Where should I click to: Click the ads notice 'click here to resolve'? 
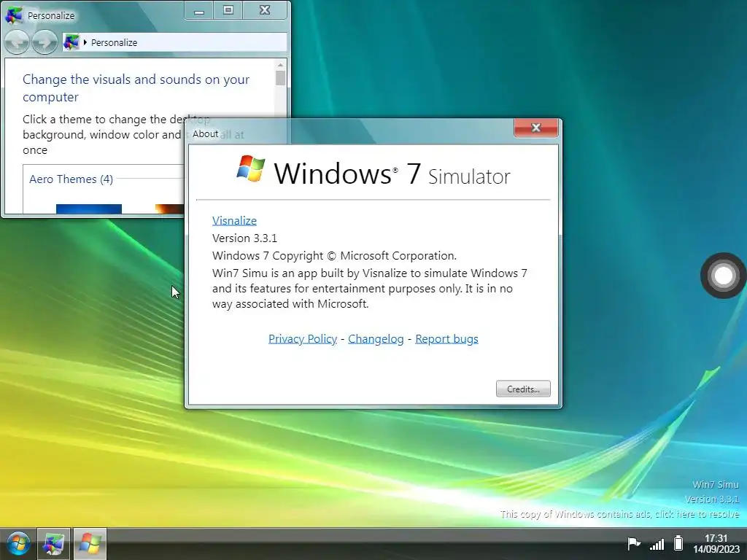click(x=697, y=514)
